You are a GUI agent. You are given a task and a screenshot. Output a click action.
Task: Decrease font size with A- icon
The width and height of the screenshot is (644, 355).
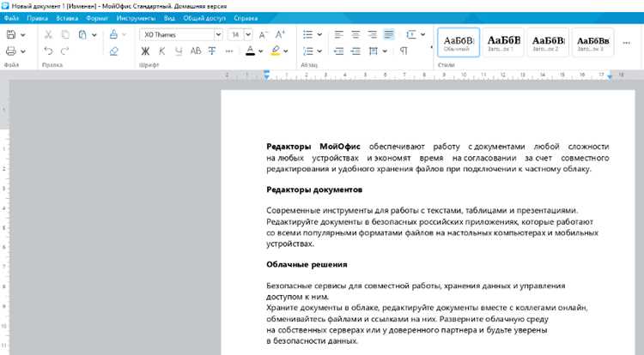click(264, 35)
